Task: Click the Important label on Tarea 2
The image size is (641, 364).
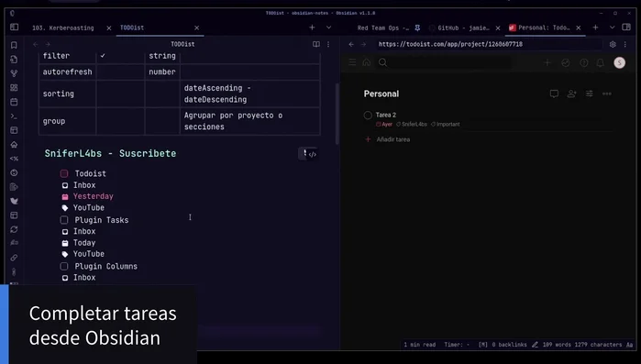Action: tap(446, 124)
